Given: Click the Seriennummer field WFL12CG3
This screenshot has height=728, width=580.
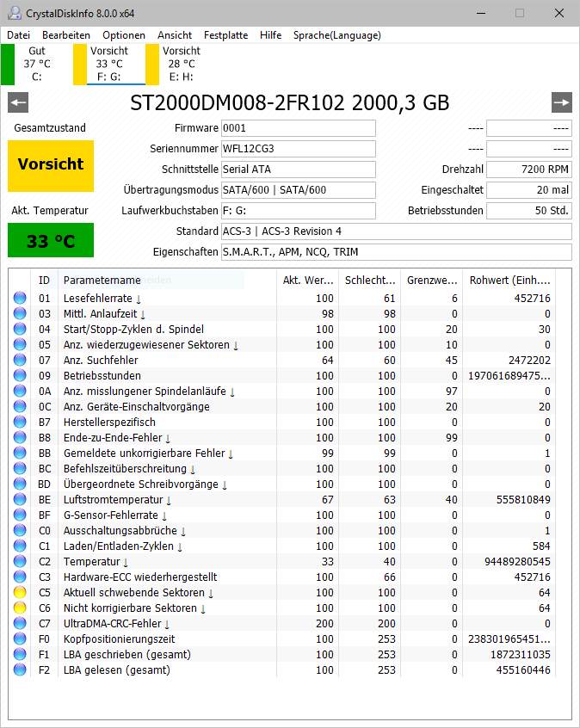Looking at the screenshot, I should click(x=298, y=149).
